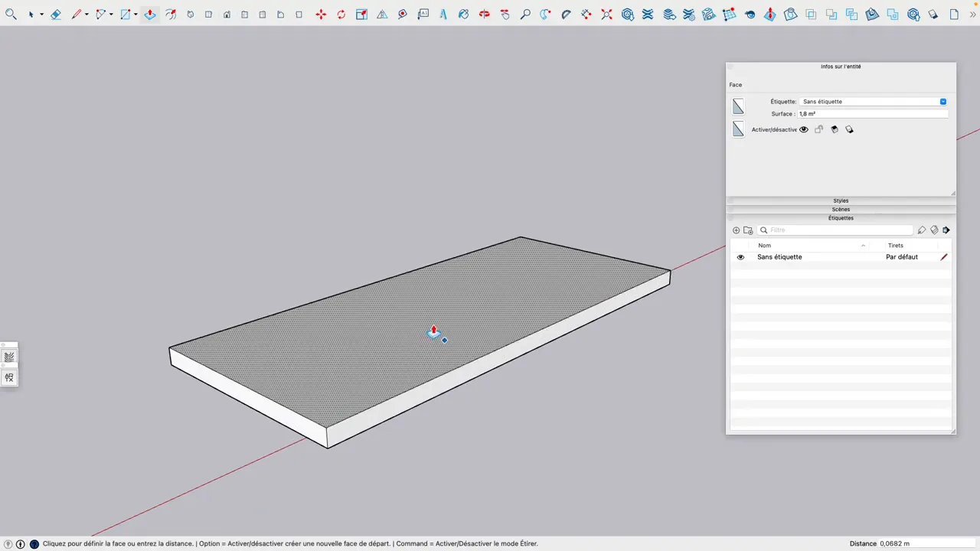Image resolution: width=980 pixels, height=551 pixels.
Task: Toggle the lock icon in Infos sur l'entité
Action: tap(818, 129)
